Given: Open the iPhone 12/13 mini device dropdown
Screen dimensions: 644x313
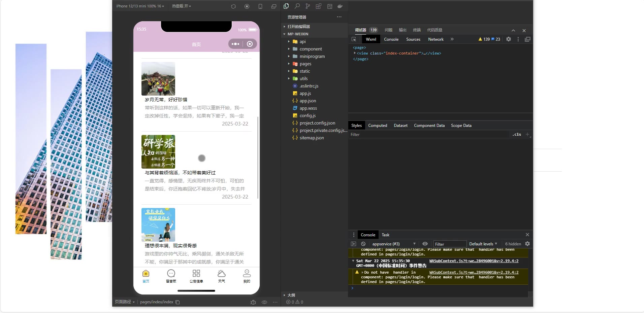Looking at the screenshot, I should coord(140,6).
